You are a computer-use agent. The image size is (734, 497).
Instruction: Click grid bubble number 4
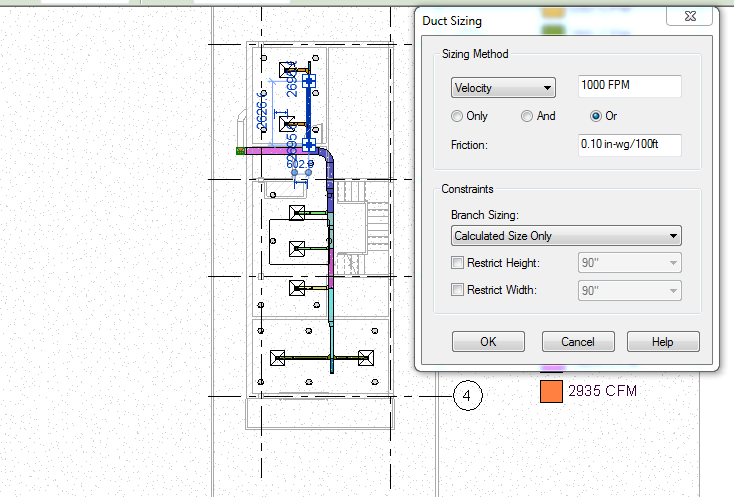coord(467,396)
